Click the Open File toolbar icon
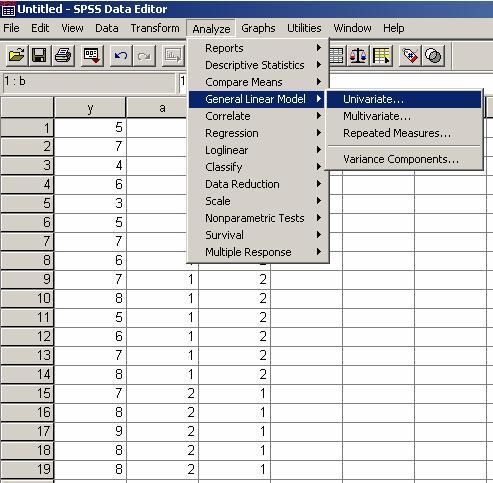This screenshot has width=493, height=483. coord(17,55)
